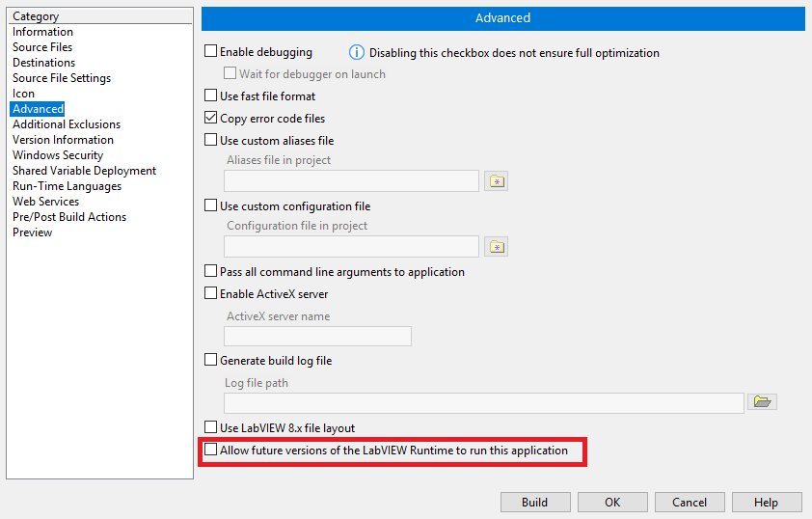Open Web Services category
The image size is (812, 519).
click(46, 202)
